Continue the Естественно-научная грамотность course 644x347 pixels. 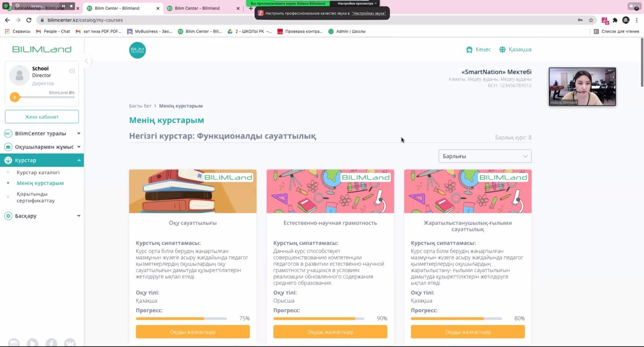[330, 332]
